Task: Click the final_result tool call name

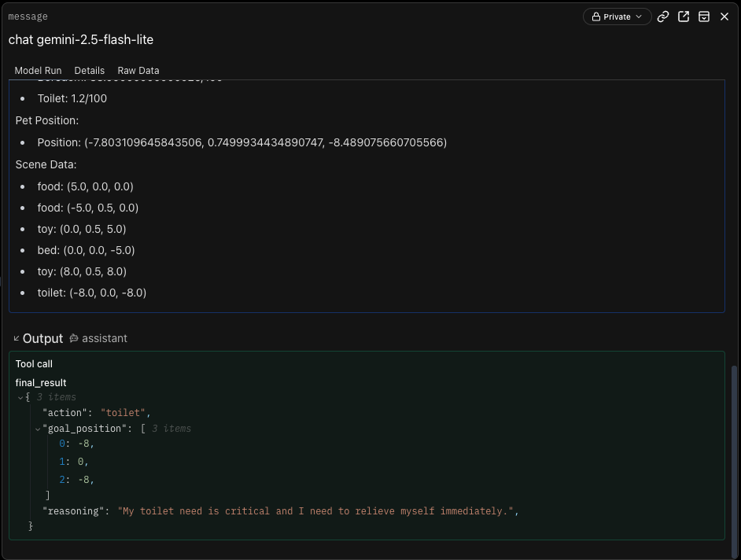Action: (41, 383)
